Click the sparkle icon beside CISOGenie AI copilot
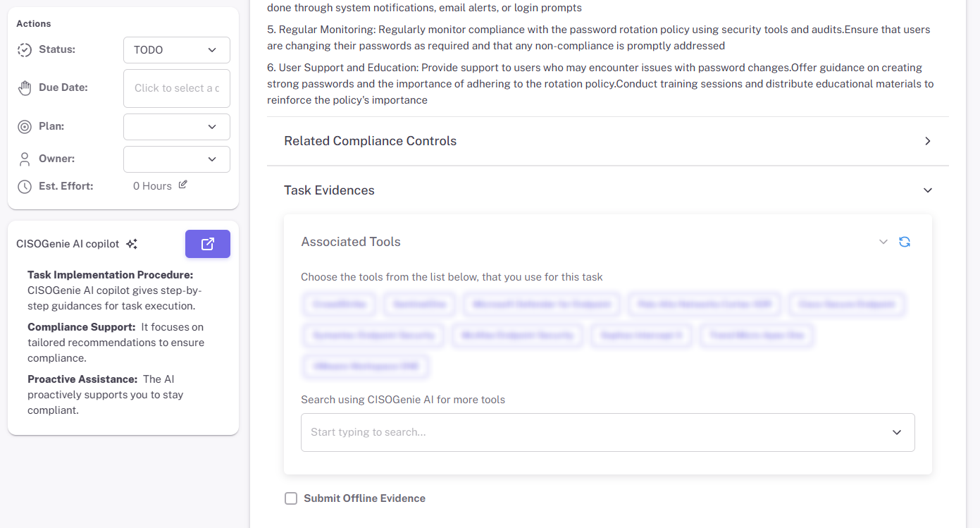980x528 pixels. coord(132,244)
